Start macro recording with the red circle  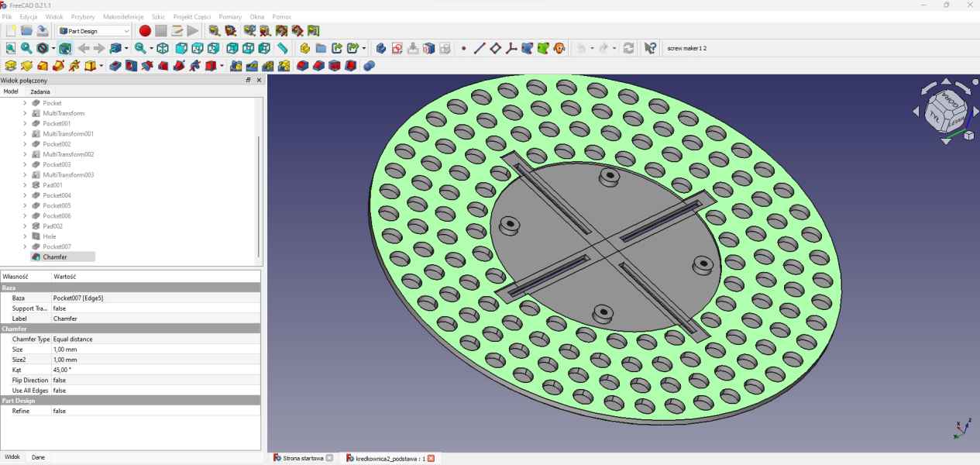point(145,31)
